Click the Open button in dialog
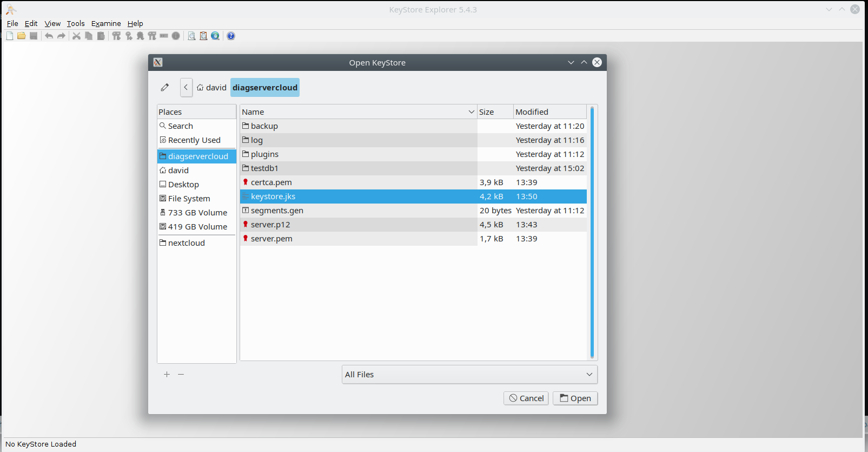The image size is (868, 452). point(575,398)
